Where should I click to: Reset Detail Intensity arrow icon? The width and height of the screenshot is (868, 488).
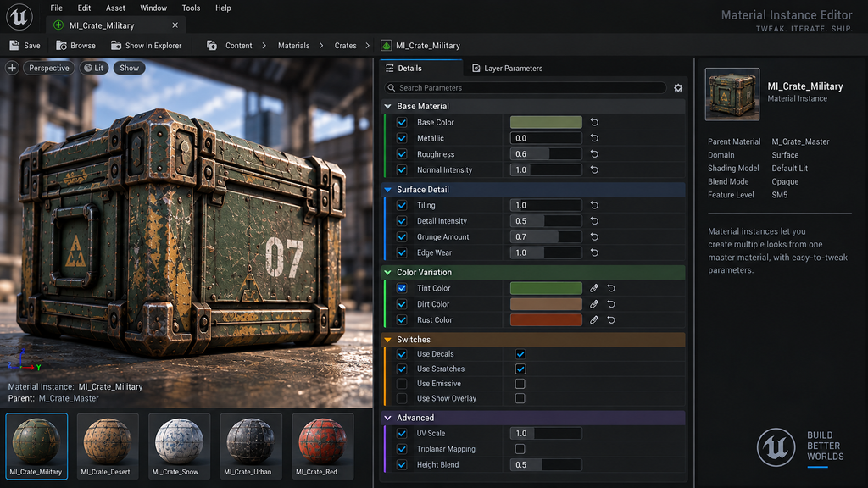[594, 221]
